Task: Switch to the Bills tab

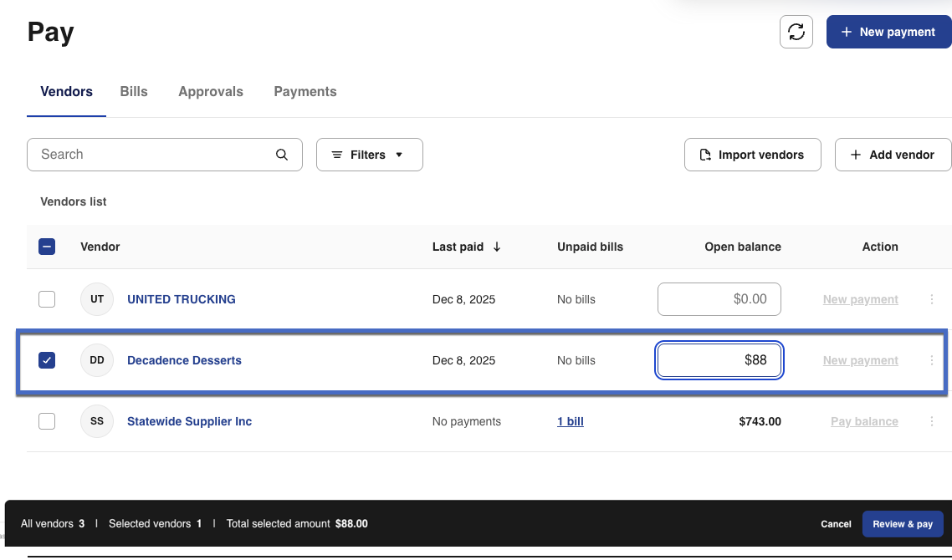Action: pyautogui.click(x=134, y=92)
